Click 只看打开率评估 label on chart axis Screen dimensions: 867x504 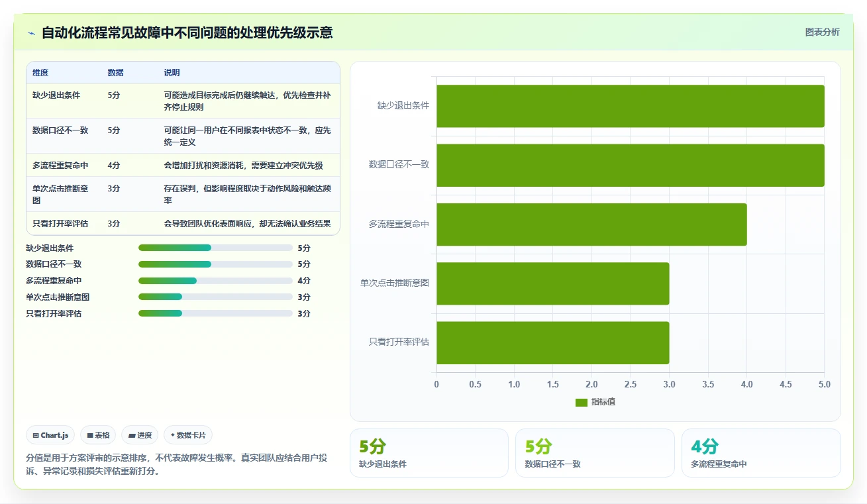[399, 342]
